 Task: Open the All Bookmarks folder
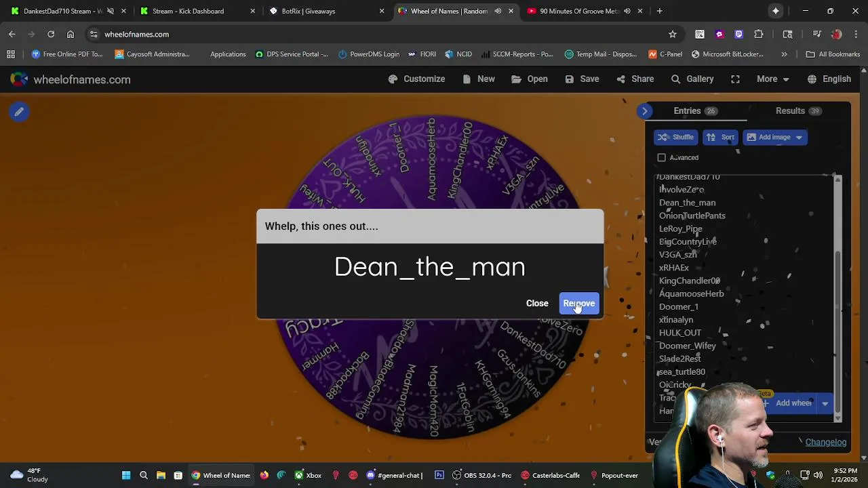[833, 54]
